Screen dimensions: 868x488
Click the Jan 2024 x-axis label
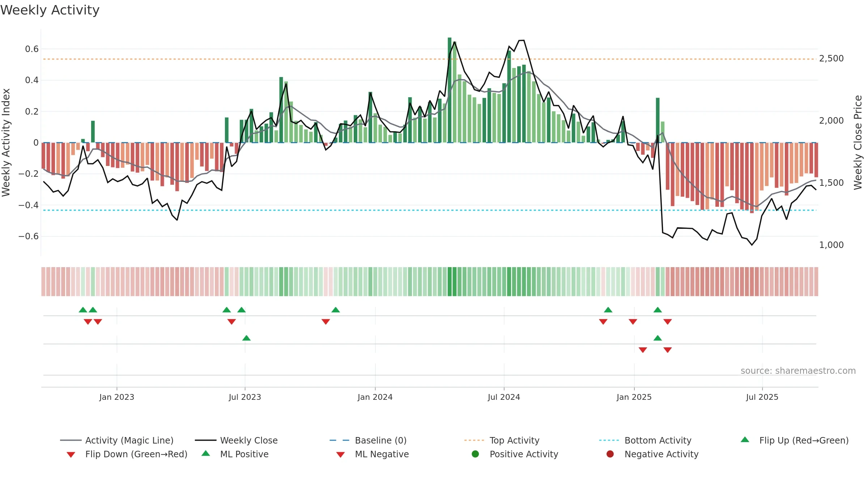pos(375,397)
